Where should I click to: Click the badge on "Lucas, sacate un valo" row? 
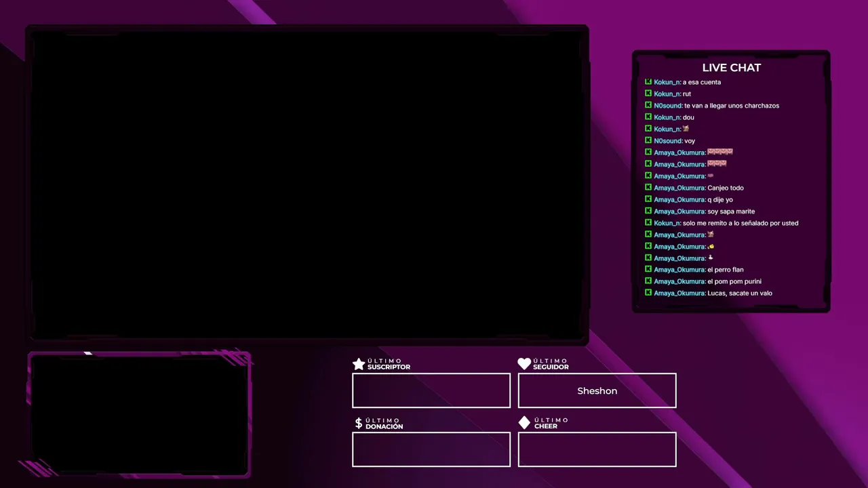[x=648, y=293]
